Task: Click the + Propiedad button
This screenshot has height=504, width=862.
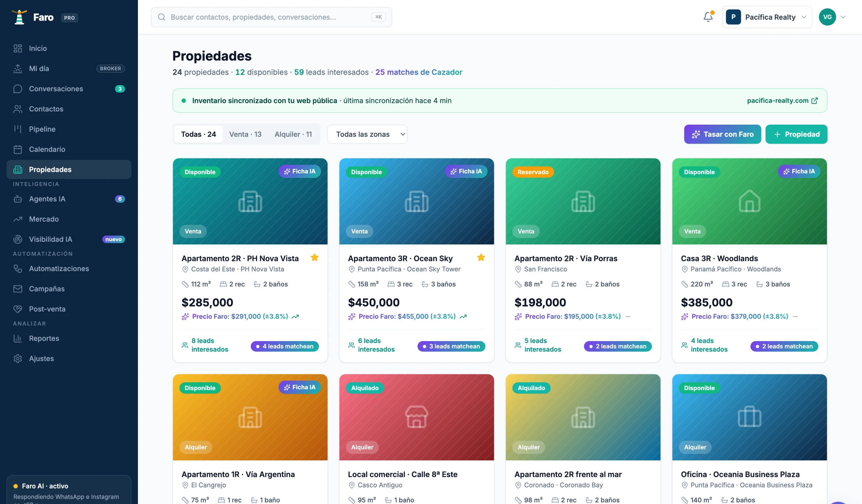Action: click(x=796, y=134)
